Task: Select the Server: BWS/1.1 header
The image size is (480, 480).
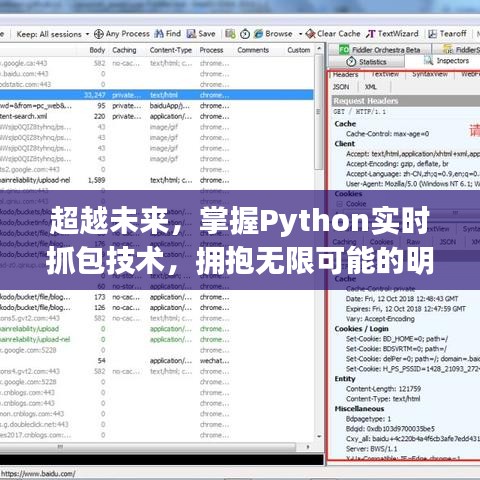Action: [372, 449]
